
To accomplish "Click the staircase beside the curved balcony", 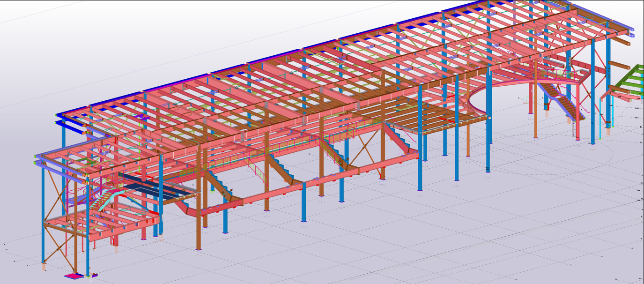I will pyautogui.click(x=563, y=101).
